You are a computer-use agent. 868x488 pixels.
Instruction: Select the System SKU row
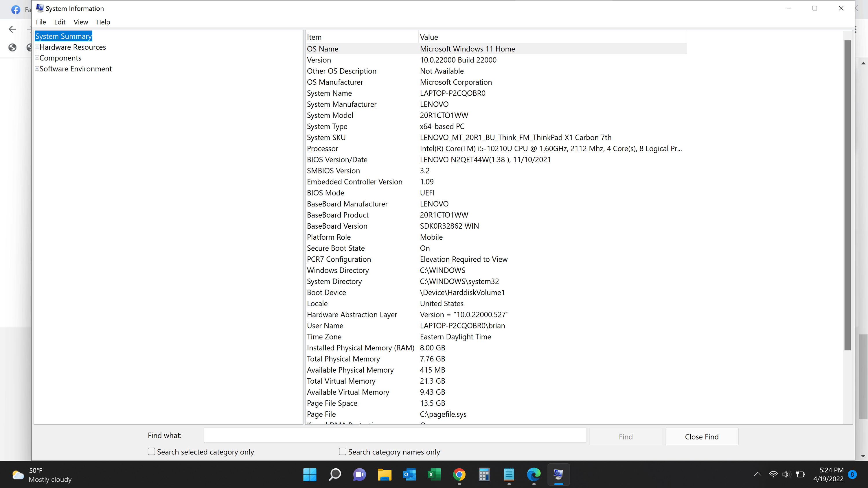496,137
